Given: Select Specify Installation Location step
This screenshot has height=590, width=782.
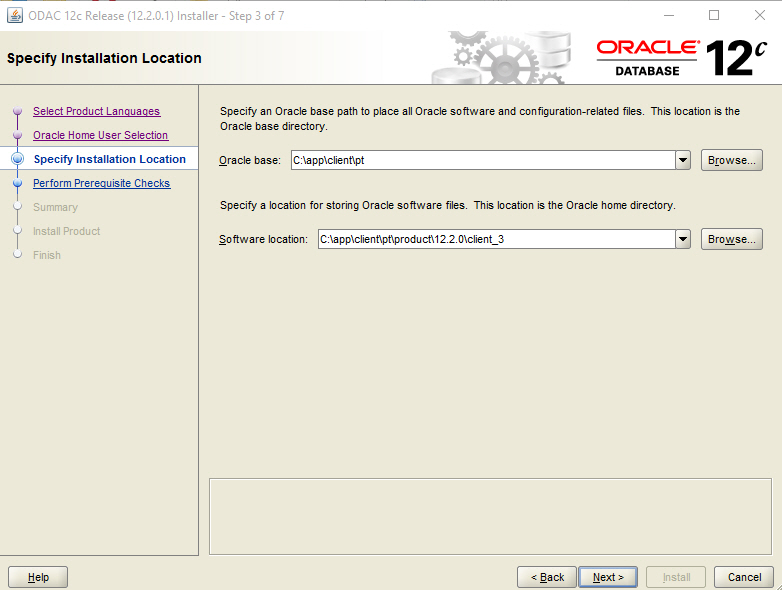Looking at the screenshot, I should pyautogui.click(x=110, y=159).
